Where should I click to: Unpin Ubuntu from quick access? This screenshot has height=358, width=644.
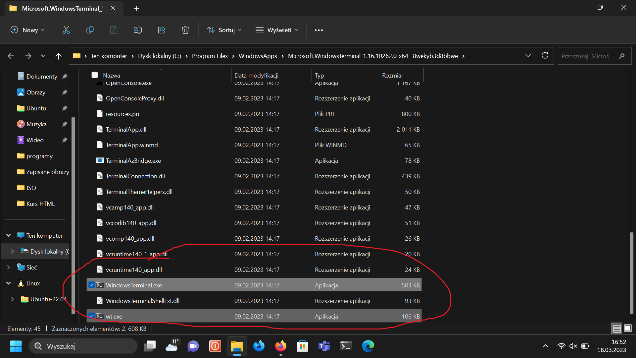click(65, 108)
